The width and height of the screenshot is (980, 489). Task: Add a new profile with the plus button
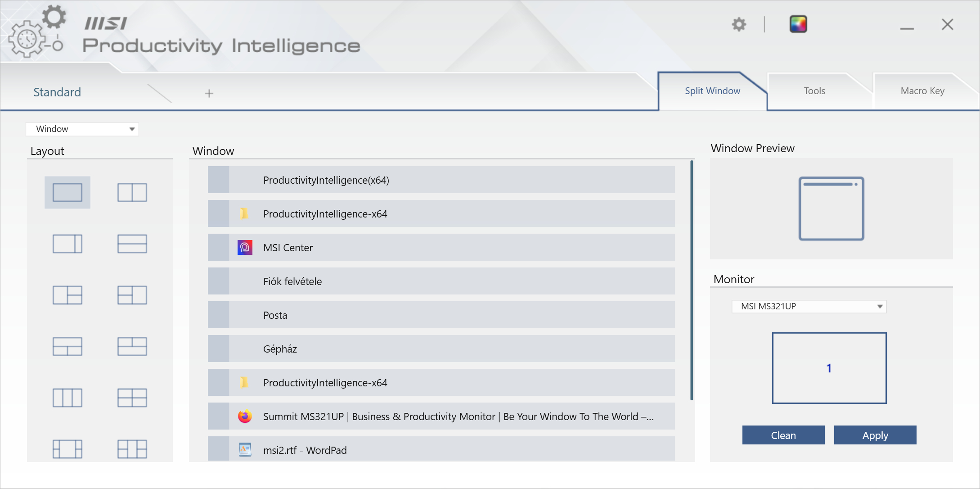point(209,93)
